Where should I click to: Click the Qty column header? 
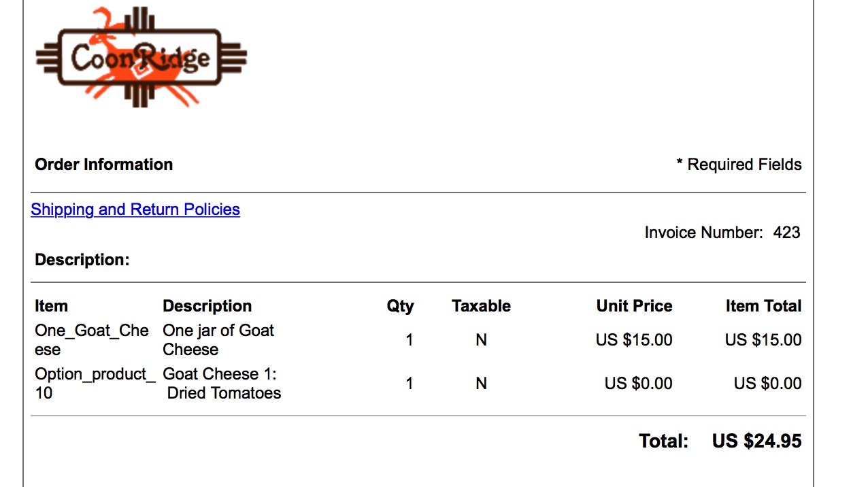[400, 306]
